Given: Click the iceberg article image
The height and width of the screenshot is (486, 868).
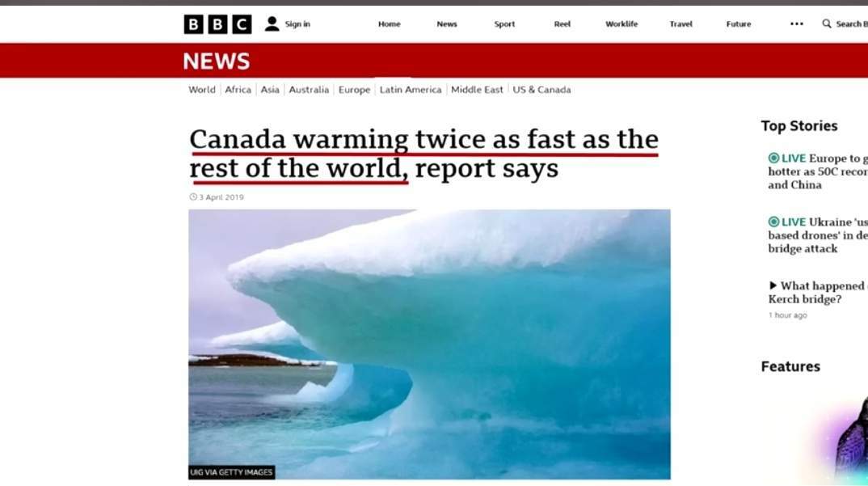Looking at the screenshot, I should click(x=430, y=344).
